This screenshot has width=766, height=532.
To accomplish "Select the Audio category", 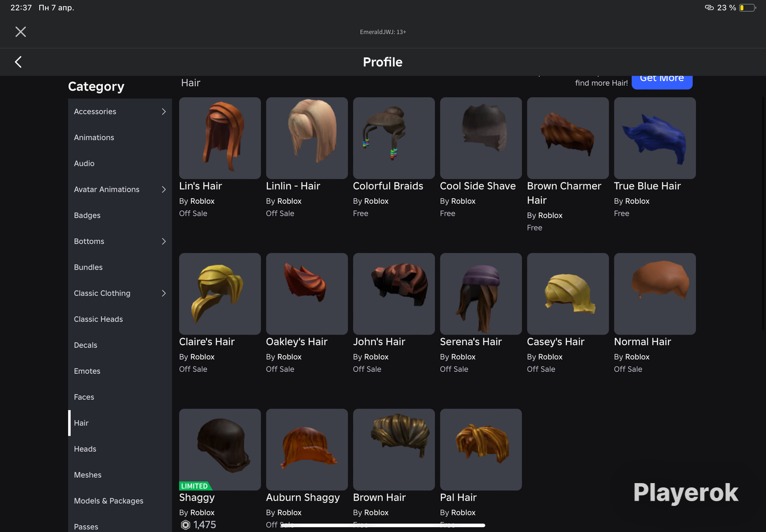I will pyautogui.click(x=120, y=164).
